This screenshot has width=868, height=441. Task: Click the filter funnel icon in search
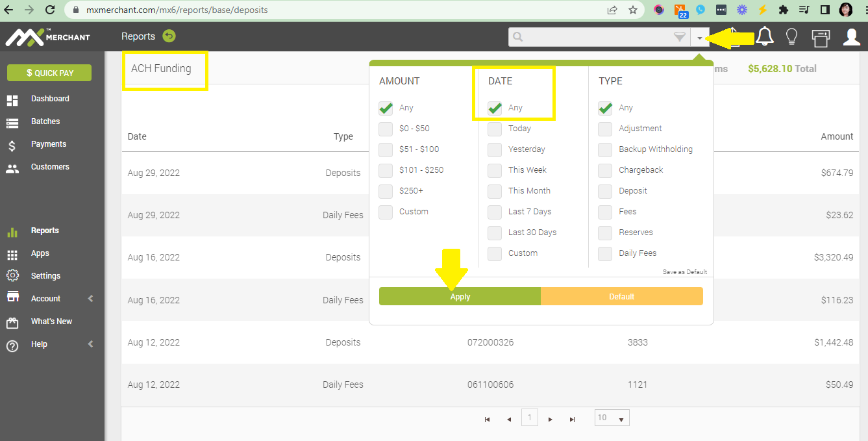(679, 37)
